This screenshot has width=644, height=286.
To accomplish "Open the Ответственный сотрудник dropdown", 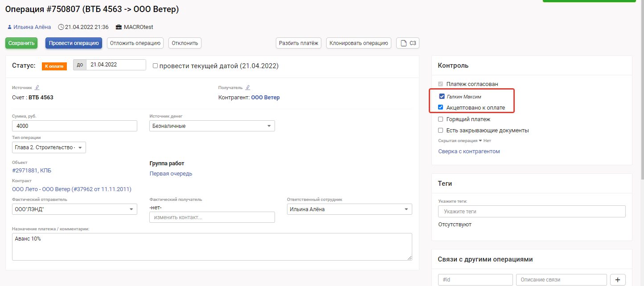I will coord(349,209).
